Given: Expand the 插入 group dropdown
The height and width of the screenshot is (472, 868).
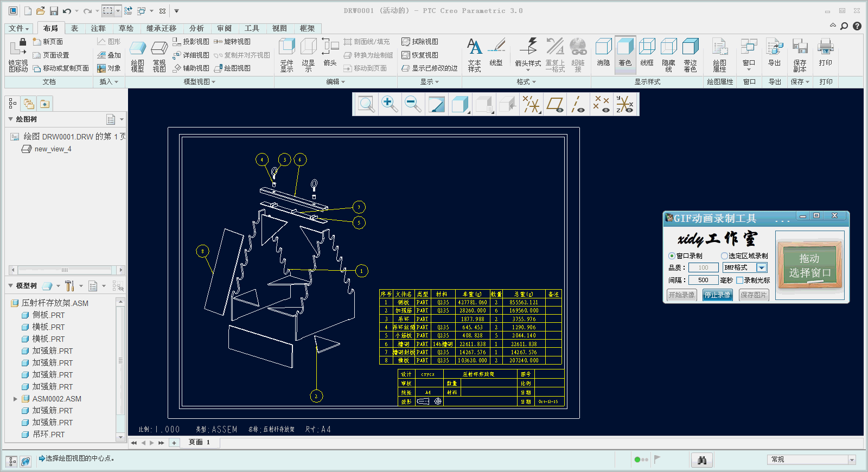Looking at the screenshot, I should tap(108, 82).
